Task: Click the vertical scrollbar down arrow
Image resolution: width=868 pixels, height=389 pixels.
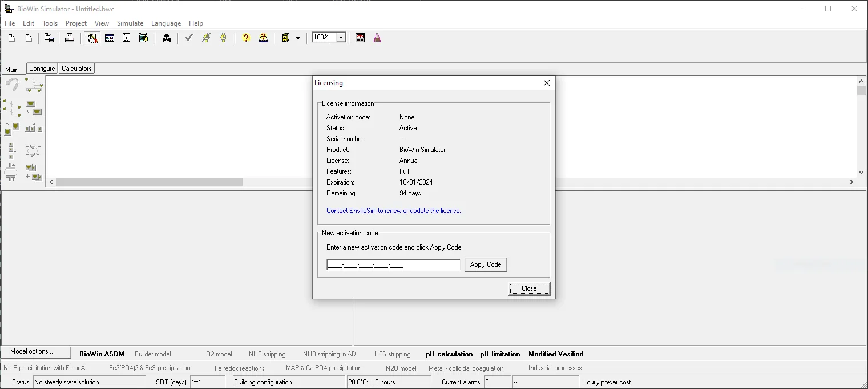Action: 862,172
